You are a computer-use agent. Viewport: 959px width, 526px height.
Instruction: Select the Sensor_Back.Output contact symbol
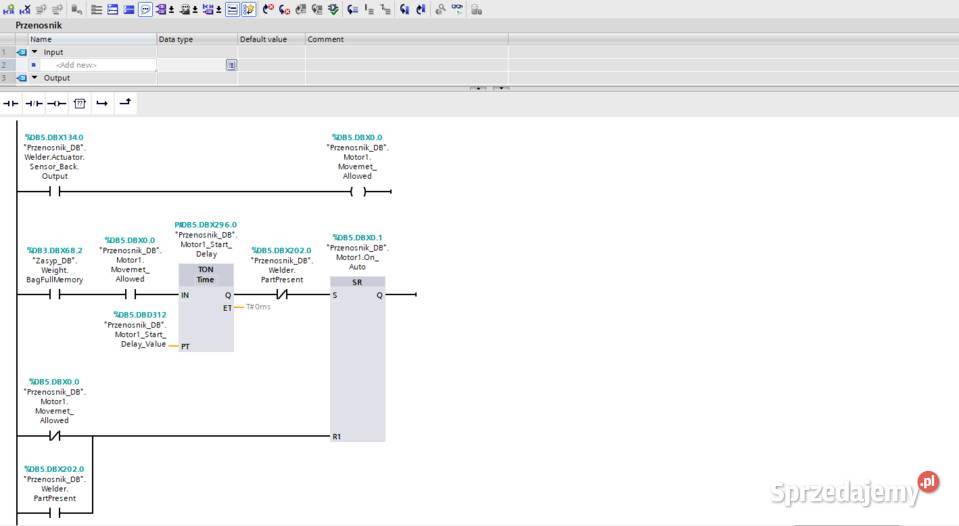click(54, 191)
